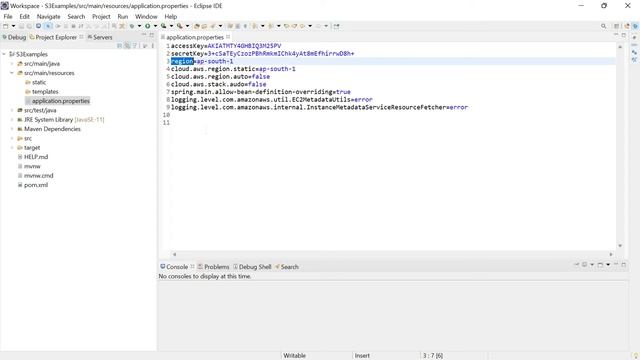
Task: Expand the src/main/java folder
Action: coord(12,63)
